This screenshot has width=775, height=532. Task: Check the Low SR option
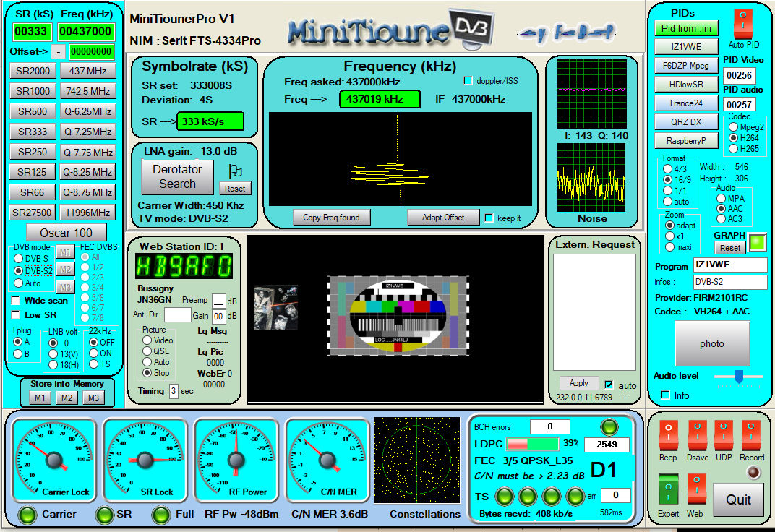pos(16,314)
